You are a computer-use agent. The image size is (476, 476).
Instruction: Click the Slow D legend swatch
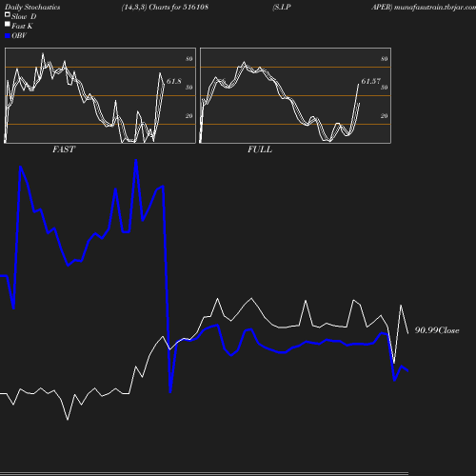click(8, 14)
